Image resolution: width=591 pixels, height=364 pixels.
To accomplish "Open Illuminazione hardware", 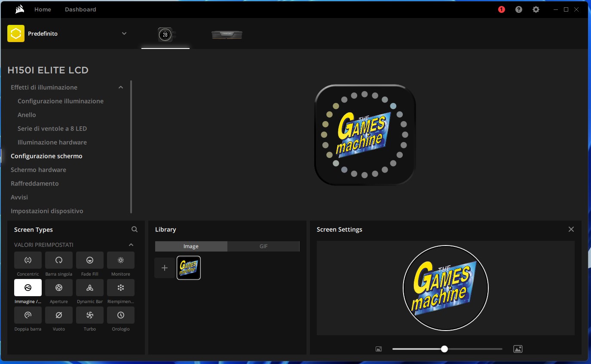I will [52, 142].
